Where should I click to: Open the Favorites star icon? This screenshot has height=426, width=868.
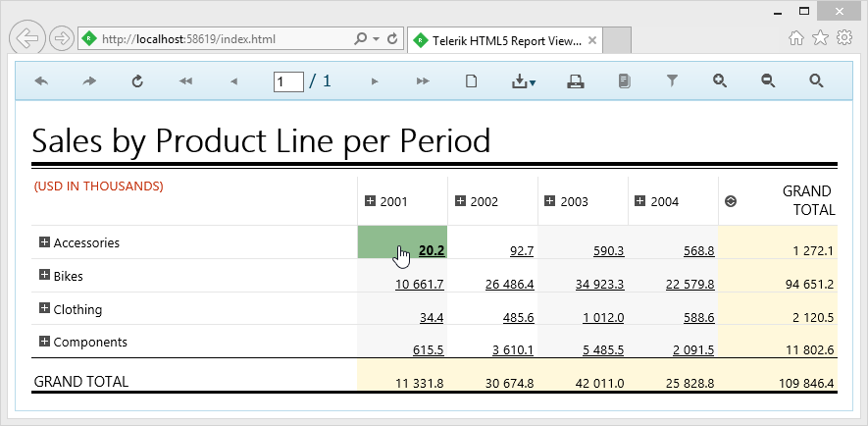820,37
